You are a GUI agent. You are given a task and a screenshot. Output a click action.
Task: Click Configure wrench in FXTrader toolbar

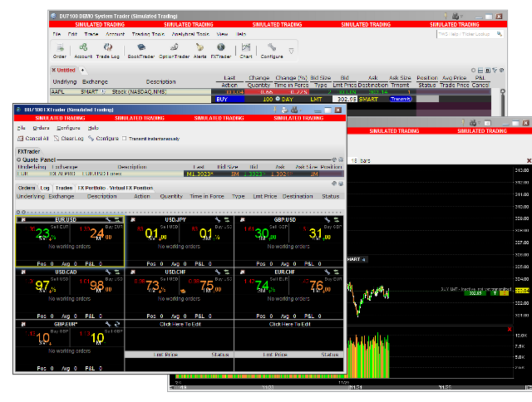click(x=103, y=139)
